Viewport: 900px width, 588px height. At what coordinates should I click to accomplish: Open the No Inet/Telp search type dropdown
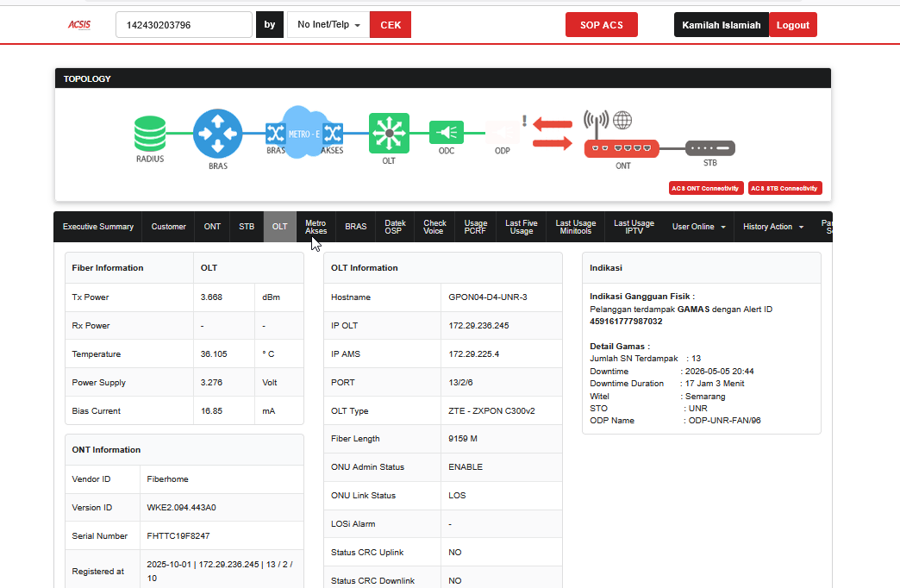coord(328,25)
